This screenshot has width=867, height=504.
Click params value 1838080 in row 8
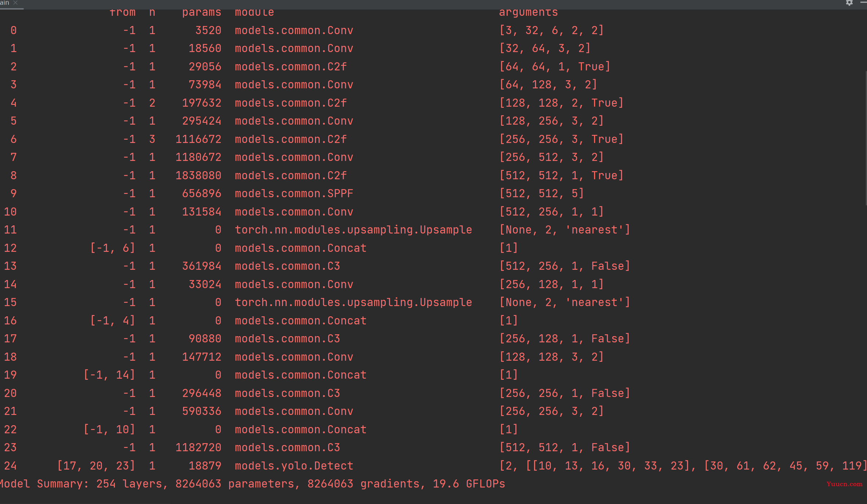[x=198, y=176]
